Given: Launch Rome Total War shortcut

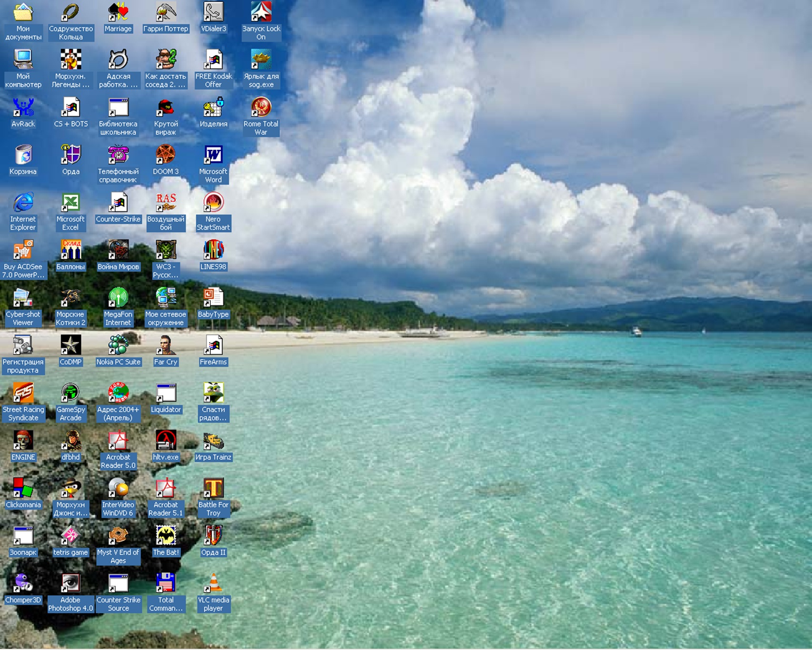Looking at the screenshot, I should click(261, 107).
